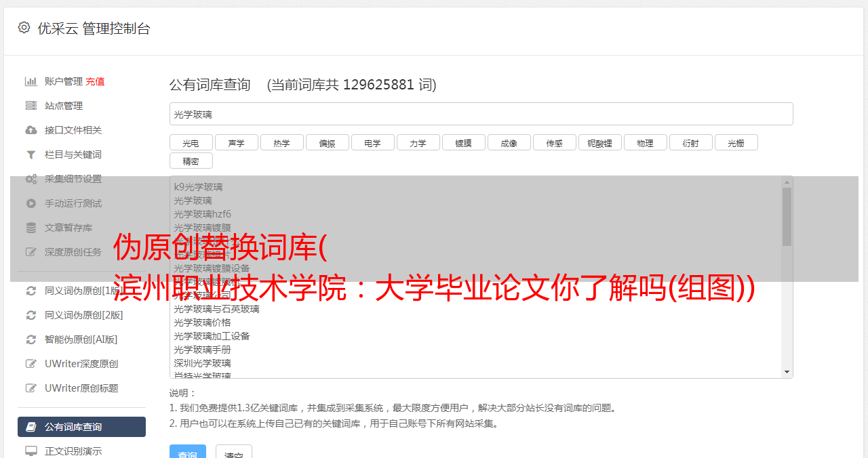Screen dimensions: 868x458
Task: Click the 精密 tag button
Action: click(191, 161)
